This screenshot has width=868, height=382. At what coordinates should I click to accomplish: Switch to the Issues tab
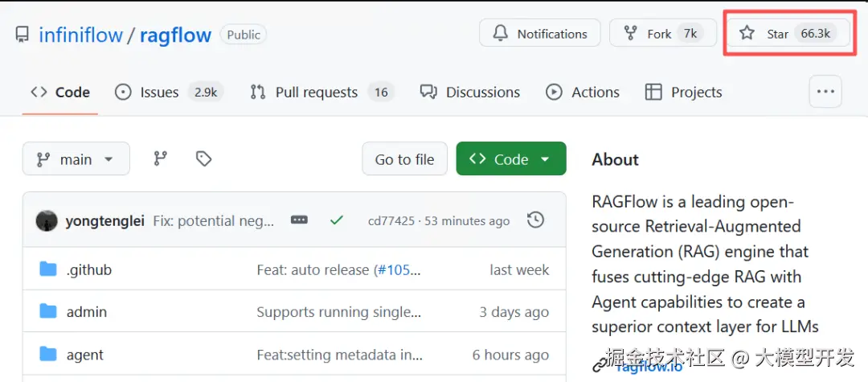click(x=159, y=92)
